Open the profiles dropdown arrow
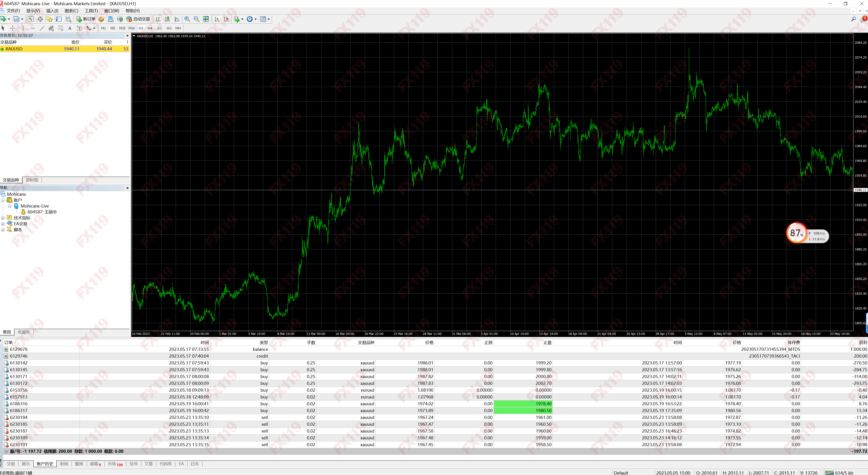This screenshot has height=475, width=868. [22, 19]
